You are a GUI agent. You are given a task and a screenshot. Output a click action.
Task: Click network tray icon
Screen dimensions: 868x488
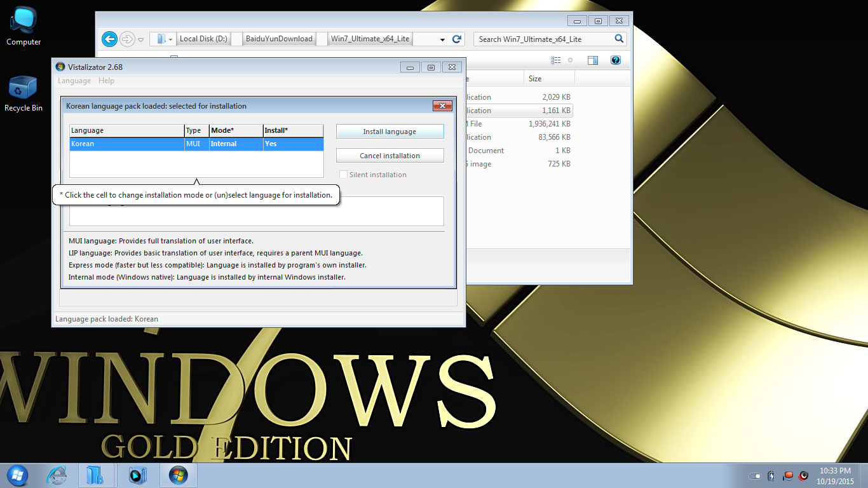pyautogui.click(x=788, y=476)
